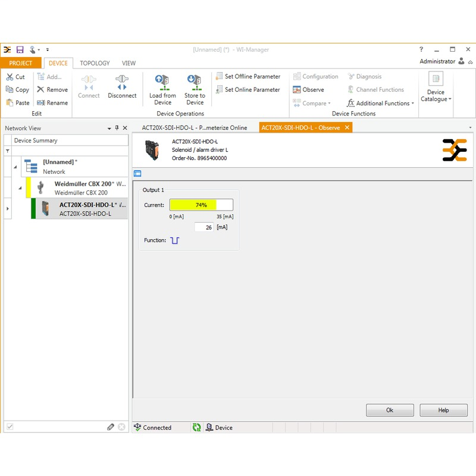Screen dimensions: 476x476
Task: Open the Configuration function
Action: [315, 77]
